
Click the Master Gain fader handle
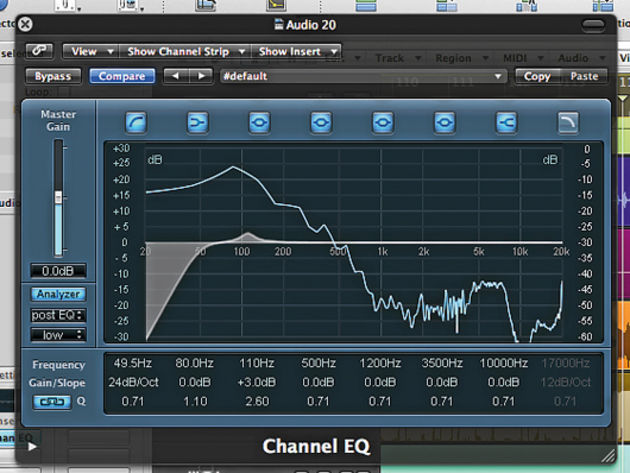pos(59,197)
